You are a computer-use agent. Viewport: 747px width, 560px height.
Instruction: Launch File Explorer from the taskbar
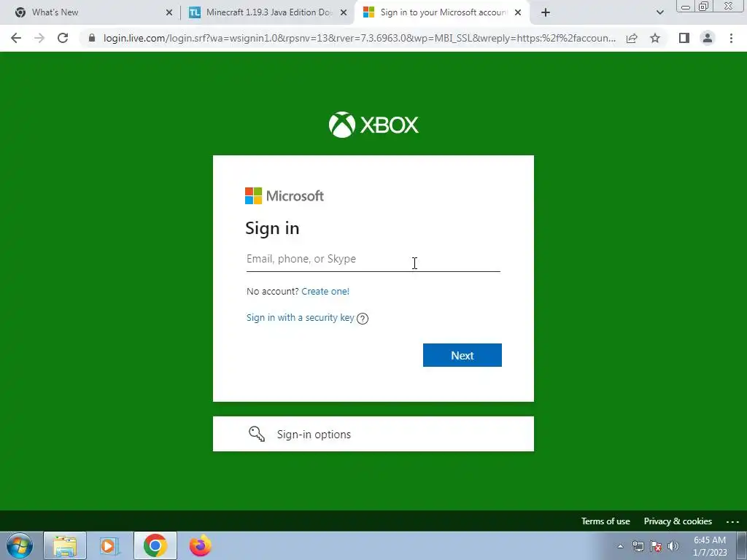(65, 545)
